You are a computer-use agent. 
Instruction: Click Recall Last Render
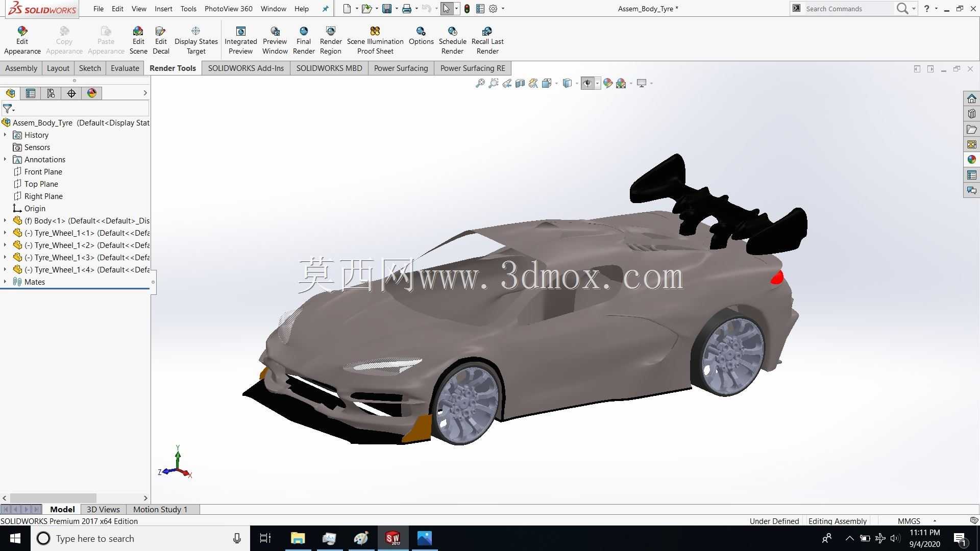click(x=487, y=40)
